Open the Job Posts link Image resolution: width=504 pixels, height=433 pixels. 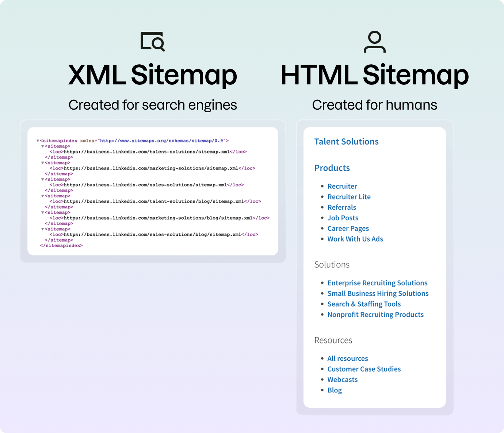coord(343,218)
